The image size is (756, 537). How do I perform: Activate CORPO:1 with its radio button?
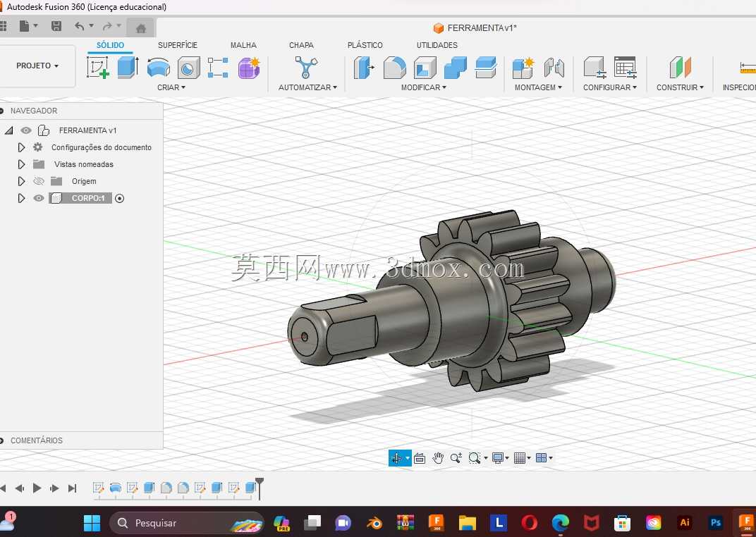120,198
